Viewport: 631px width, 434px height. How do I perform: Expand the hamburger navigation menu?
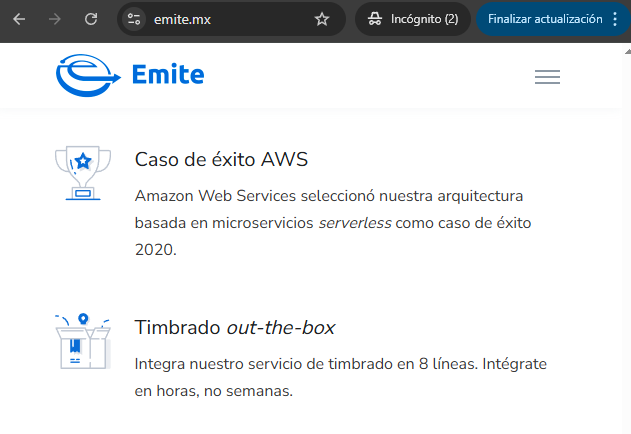[x=547, y=77]
